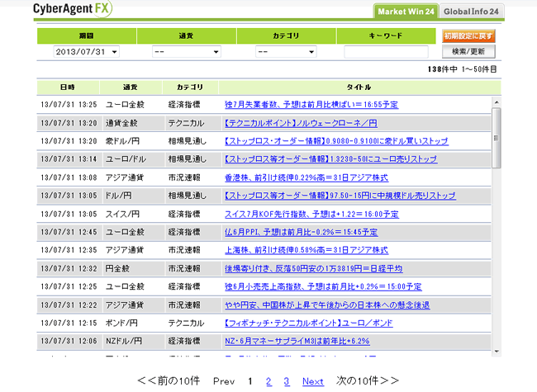Switch to the Global Info 24 tab

471,12
